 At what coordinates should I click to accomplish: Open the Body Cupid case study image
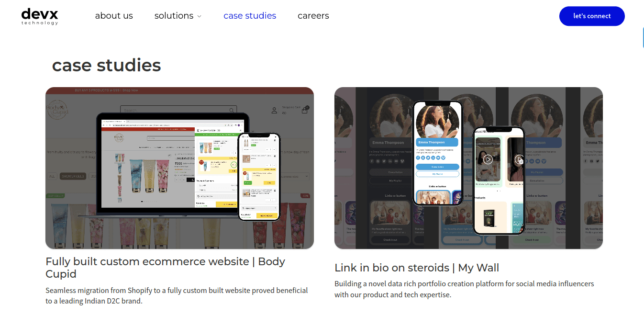[179, 168]
